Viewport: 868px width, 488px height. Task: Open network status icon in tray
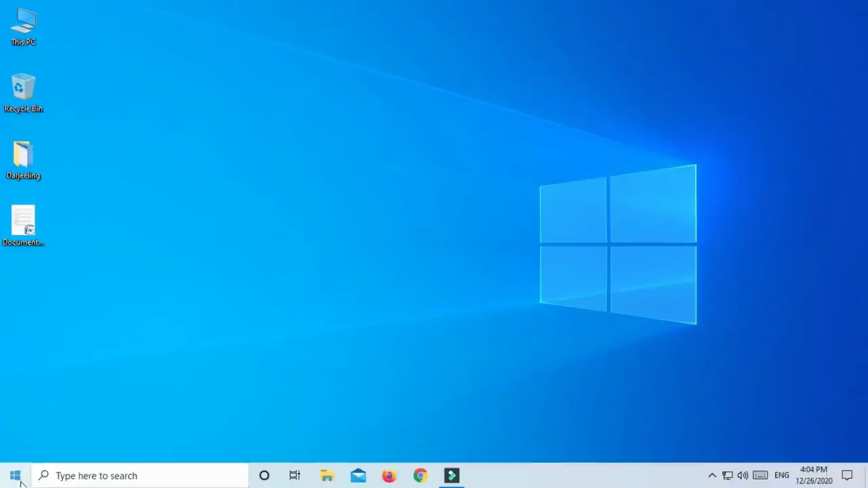point(727,475)
